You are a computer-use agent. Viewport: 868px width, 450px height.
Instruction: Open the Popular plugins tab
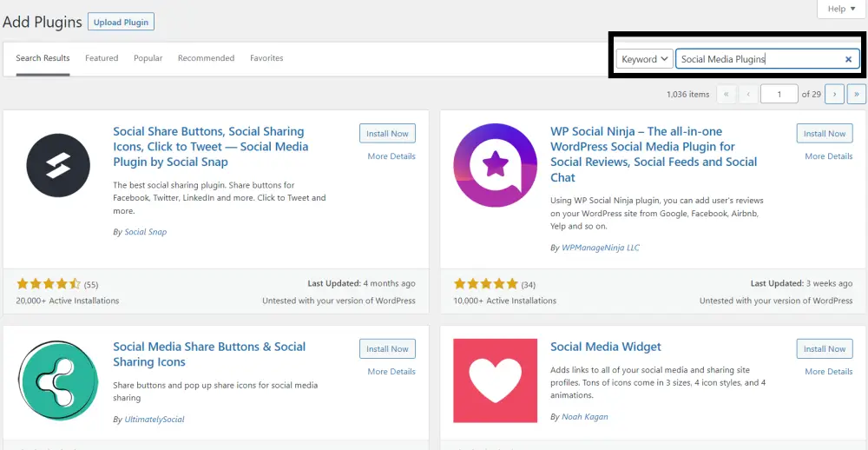tap(148, 58)
